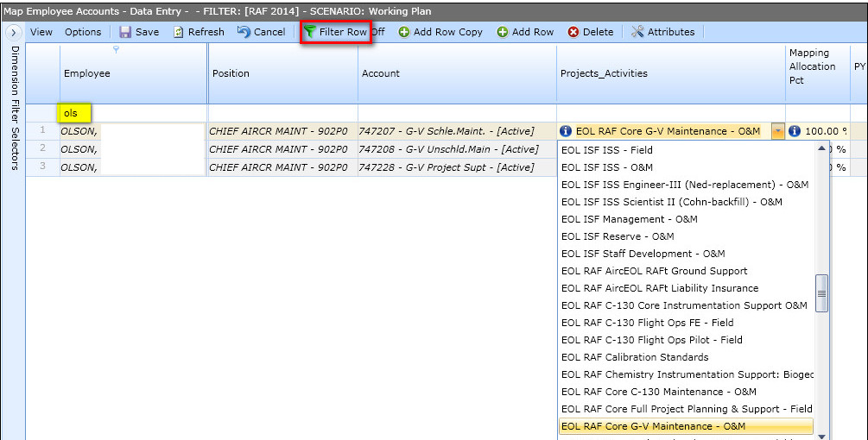Select 'EOL ISF ISS - O&M' option

point(687,167)
